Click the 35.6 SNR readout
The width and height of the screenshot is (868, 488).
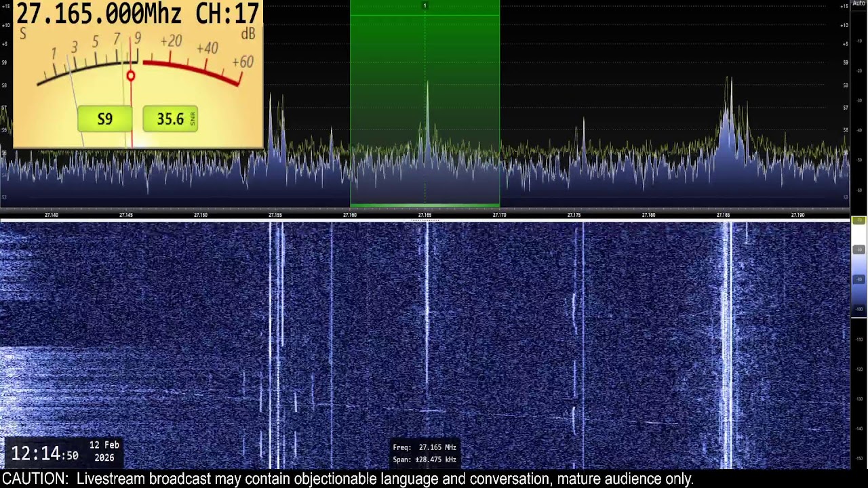[x=170, y=119]
